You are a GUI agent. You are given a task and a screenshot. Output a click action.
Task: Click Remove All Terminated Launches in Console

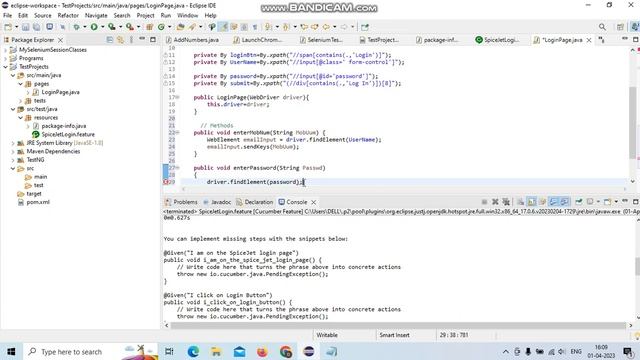click(506, 202)
